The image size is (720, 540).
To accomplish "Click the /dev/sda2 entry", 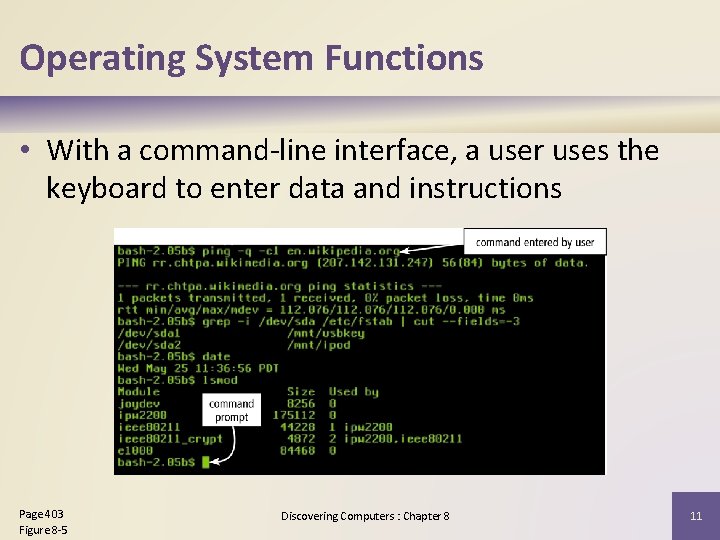I will [149, 345].
